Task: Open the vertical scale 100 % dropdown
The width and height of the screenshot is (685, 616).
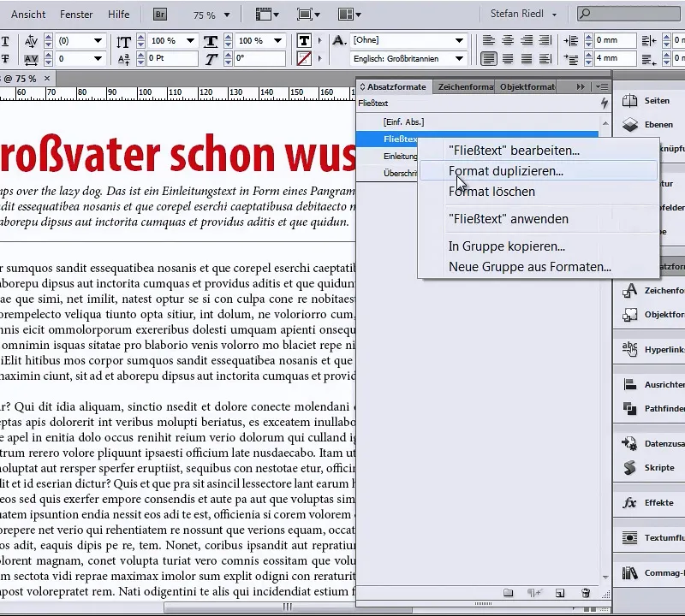Action: tap(190, 40)
